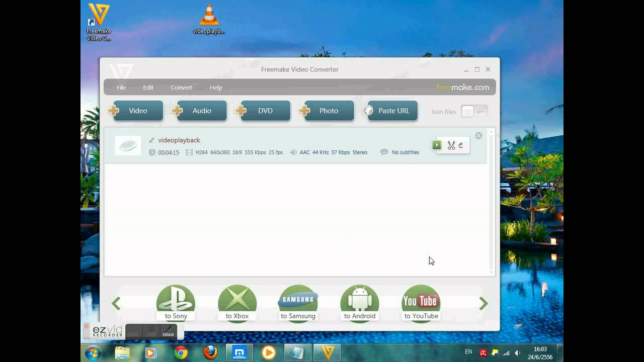Image resolution: width=644 pixels, height=362 pixels.
Task: Click the Freemake taskbar icon
Action: coord(328,353)
